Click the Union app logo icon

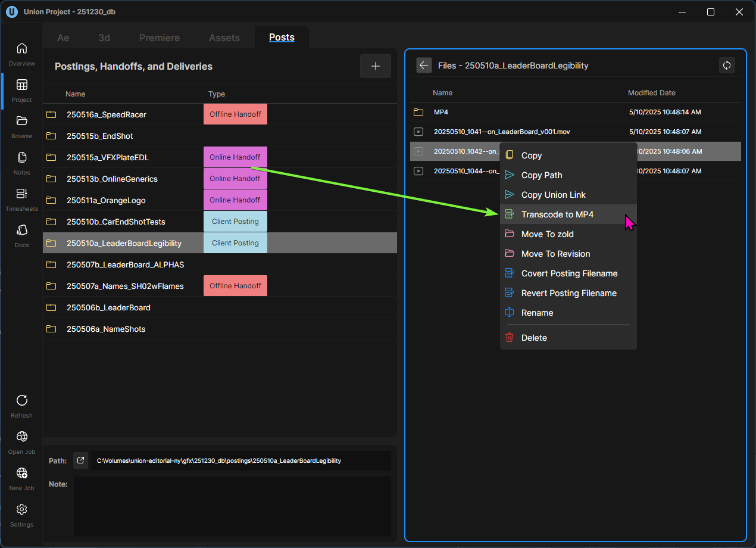pos(12,11)
